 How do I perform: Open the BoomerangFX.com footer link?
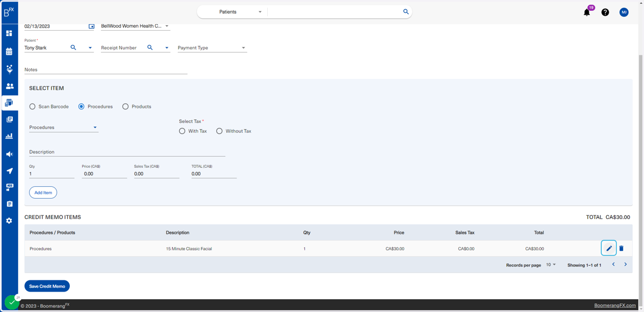[x=615, y=306]
